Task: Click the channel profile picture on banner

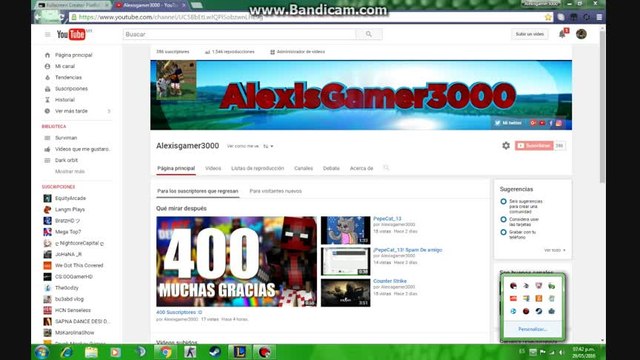Action: pos(176,80)
